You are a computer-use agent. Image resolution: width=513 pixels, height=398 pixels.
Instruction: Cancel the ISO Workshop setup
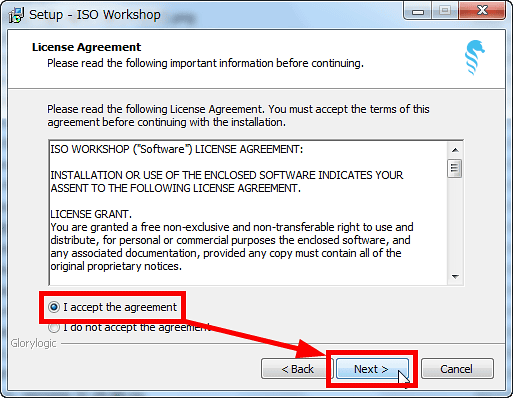(457, 369)
